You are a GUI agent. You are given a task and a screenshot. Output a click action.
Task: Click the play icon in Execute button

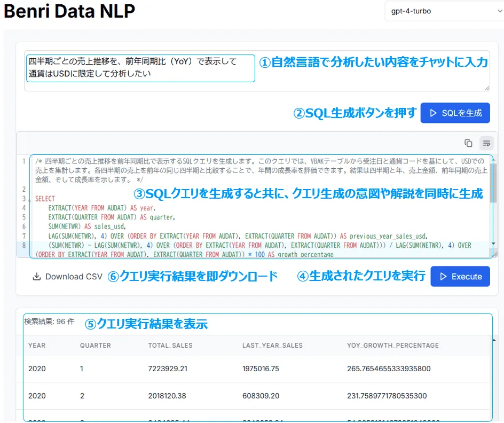click(443, 277)
